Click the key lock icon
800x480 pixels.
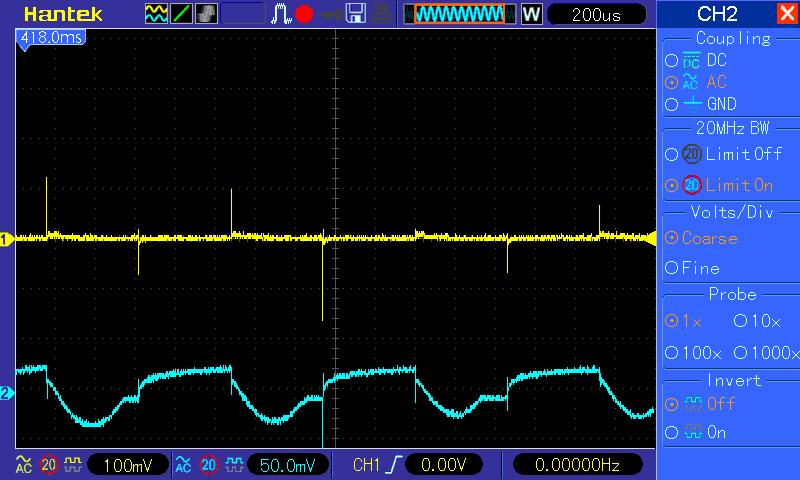coord(331,15)
